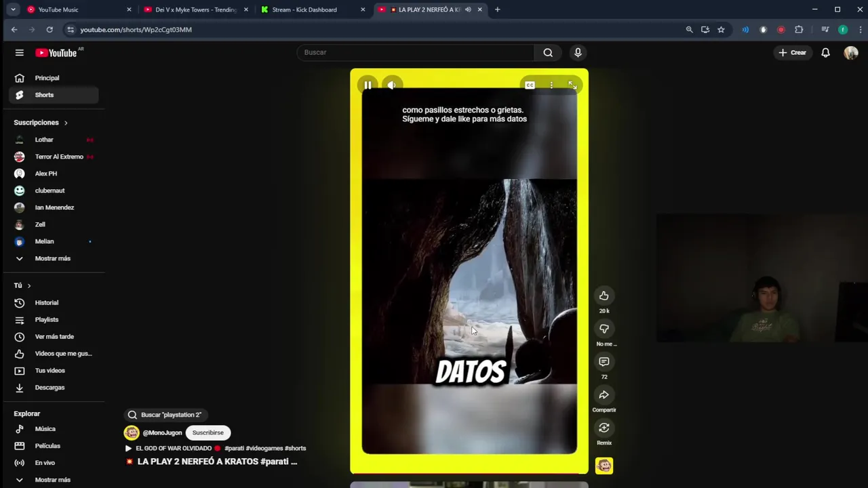The image size is (868, 488).
Task: Go to the YouTube home logo
Action: coord(56,53)
